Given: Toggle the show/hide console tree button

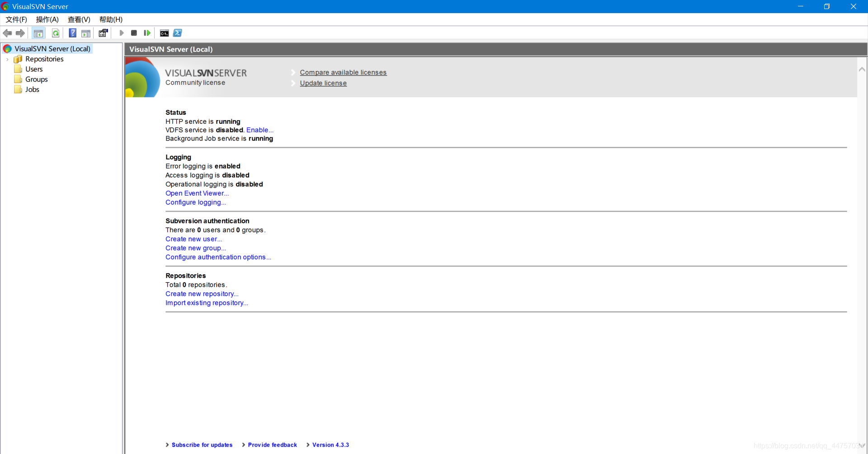Looking at the screenshot, I should (x=38, y=33).
